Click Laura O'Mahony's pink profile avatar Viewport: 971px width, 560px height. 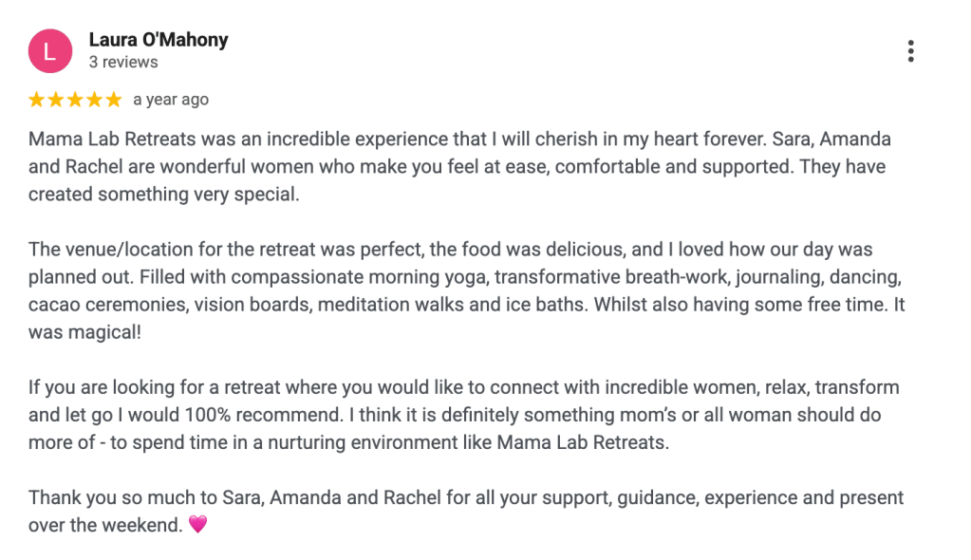click(x=50, y=51)
